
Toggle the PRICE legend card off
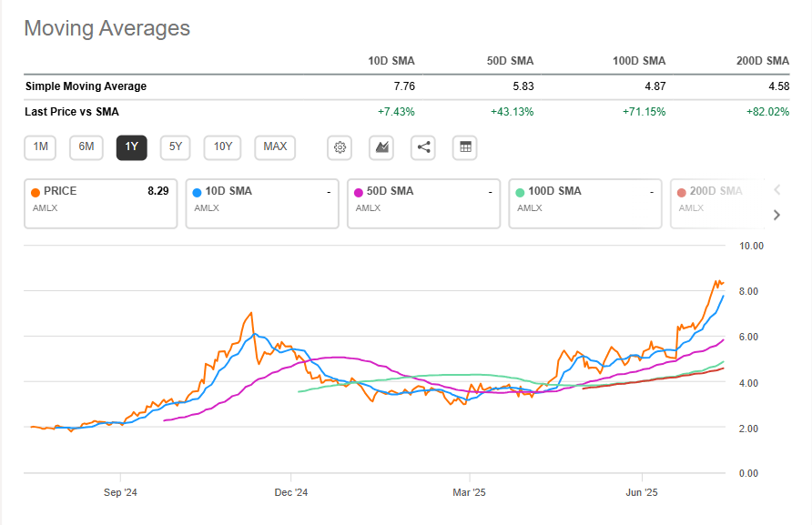[x=100, y=203]
